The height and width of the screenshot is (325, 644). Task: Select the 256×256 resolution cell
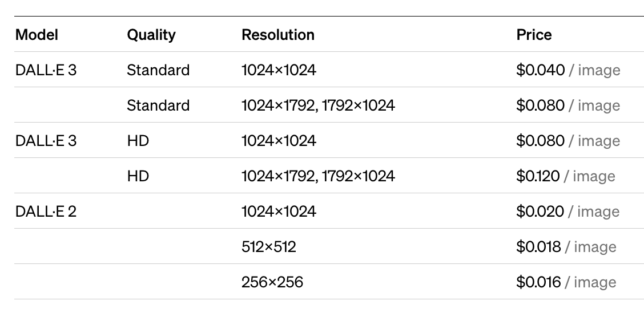pos(272,282)
